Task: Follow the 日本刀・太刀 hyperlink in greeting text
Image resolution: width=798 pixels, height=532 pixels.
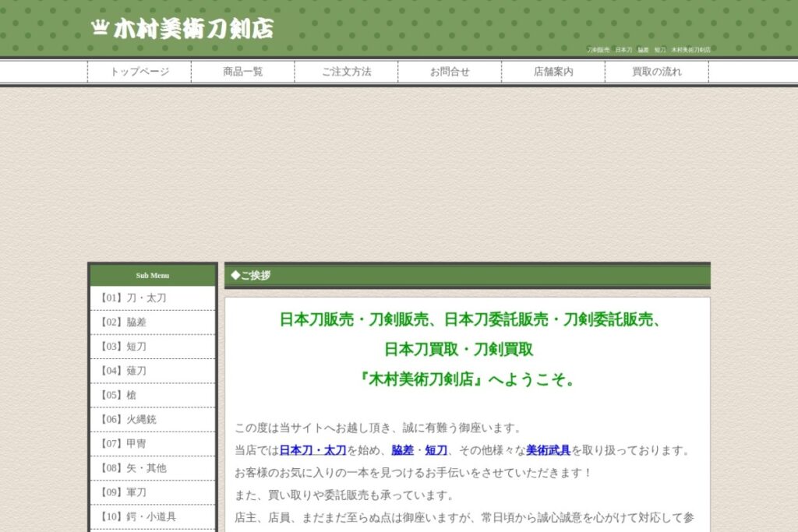Action: 313,451
